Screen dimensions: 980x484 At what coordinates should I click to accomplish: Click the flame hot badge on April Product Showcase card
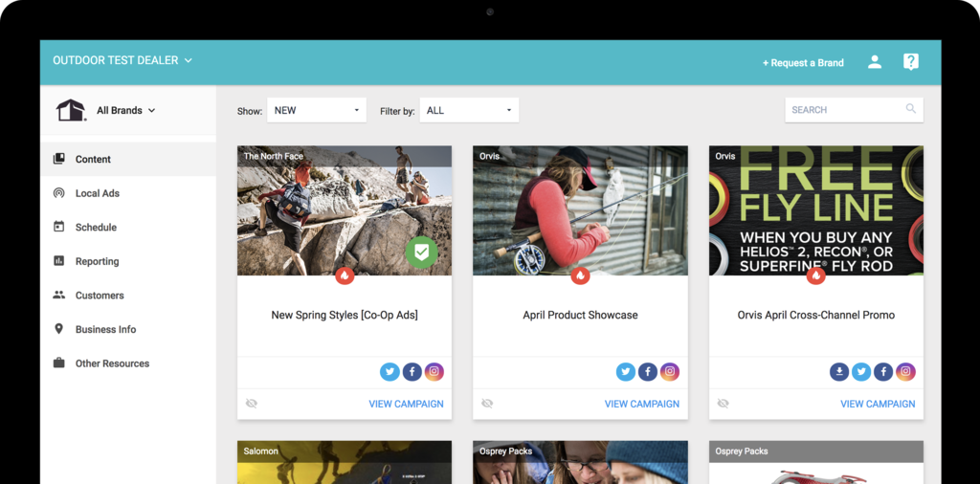(580, 275)
